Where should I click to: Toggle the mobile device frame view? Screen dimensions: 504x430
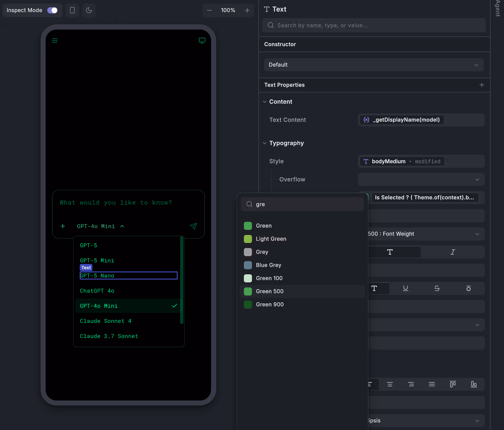point(72,10)
